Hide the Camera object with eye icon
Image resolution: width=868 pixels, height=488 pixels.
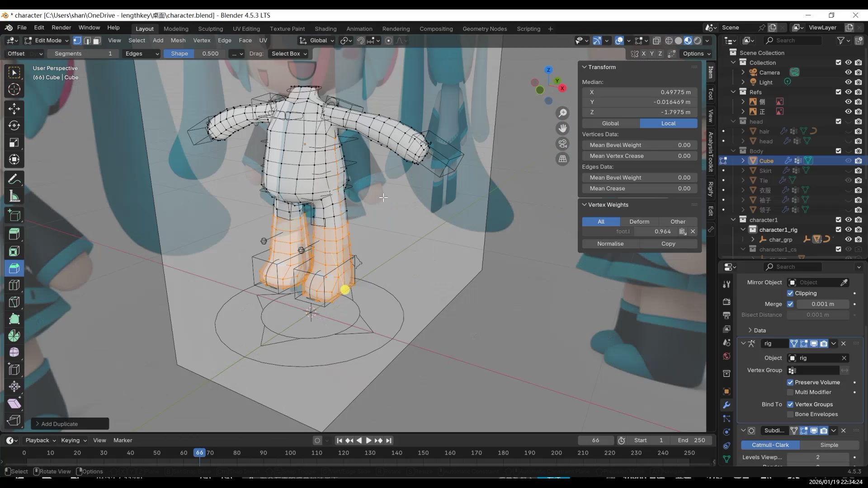click(848, 72)
